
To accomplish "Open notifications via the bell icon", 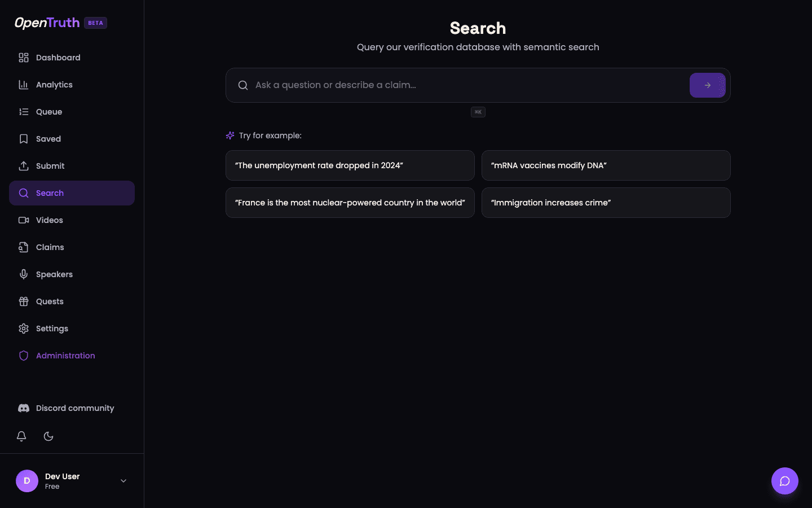I will point(21,436).
